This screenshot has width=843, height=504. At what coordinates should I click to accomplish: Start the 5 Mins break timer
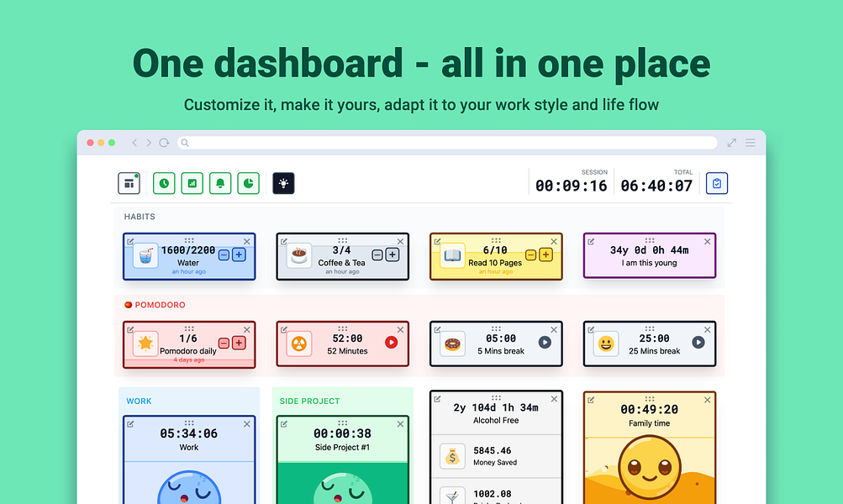pos(545,342)
